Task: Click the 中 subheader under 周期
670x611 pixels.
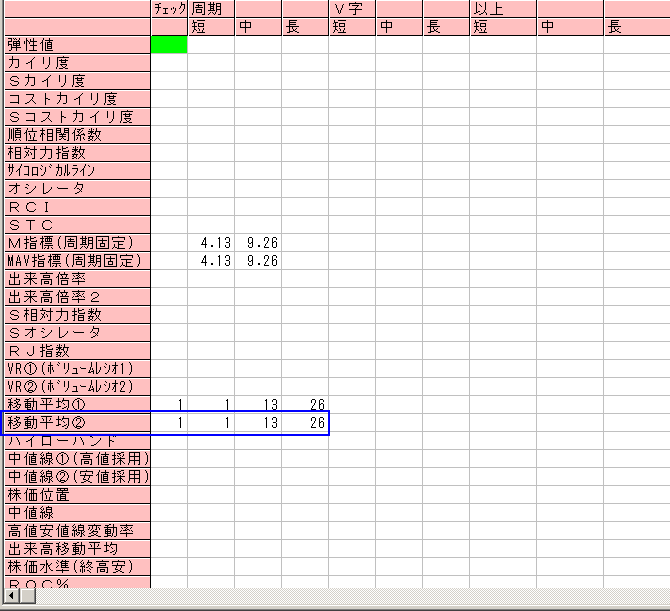Action: (x=258, y=27)
